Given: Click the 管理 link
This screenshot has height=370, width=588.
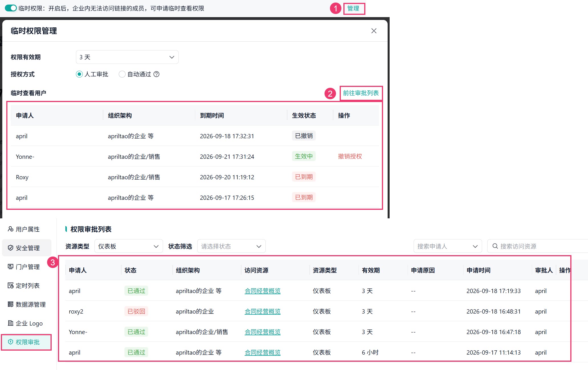Looking at the screenshot, I should coord(353,8).
